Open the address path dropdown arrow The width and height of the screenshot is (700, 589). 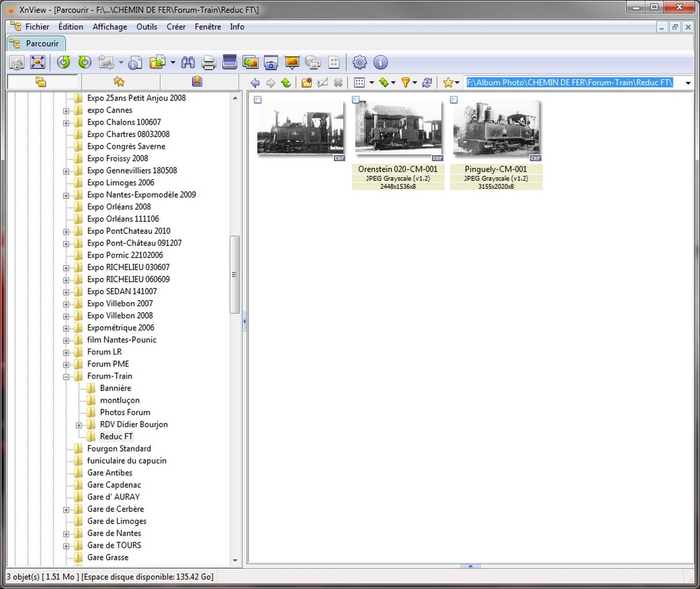pos(688,83)
